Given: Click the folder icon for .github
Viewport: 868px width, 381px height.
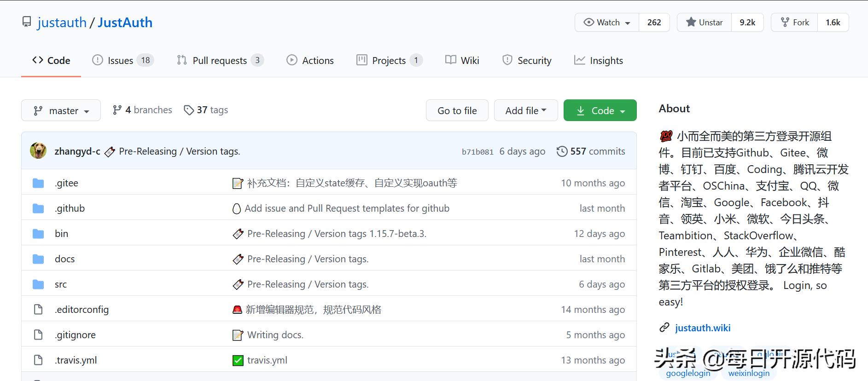Looking at the screenshot, I should click(x=38, y=208).
